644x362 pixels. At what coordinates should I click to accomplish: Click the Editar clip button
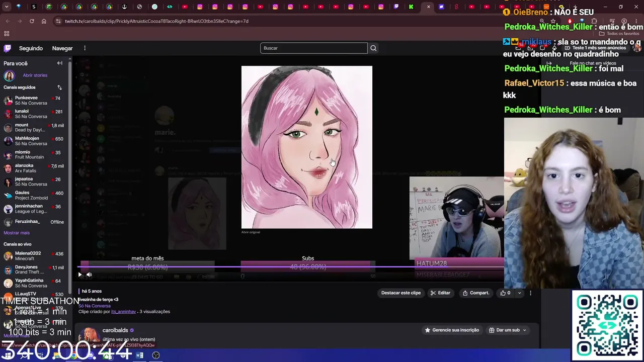coord(440,293)
